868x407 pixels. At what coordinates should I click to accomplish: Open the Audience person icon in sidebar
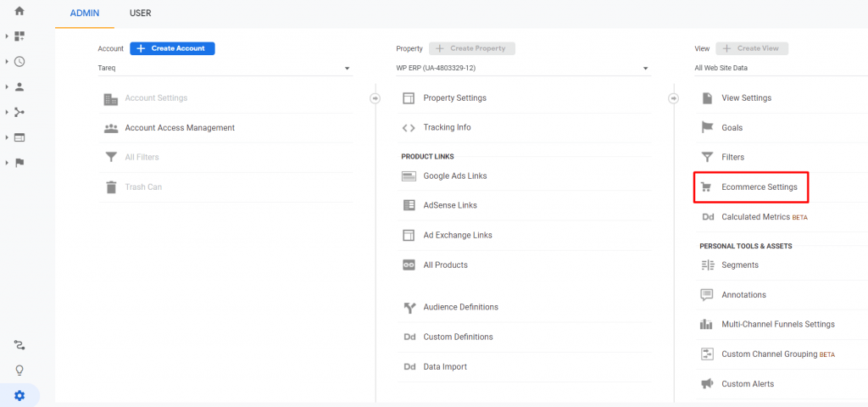[19, 86]
